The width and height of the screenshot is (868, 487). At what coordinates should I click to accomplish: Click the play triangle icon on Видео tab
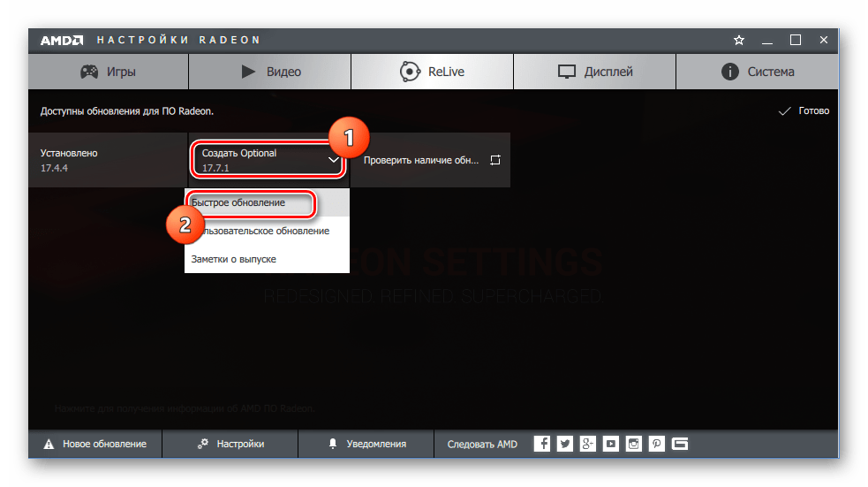click(x=248, y=72)
